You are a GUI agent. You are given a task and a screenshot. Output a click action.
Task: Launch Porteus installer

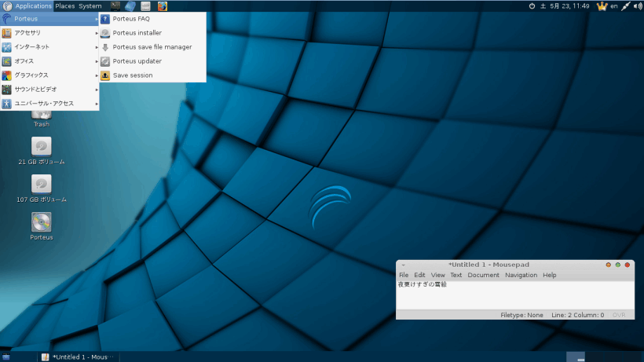click(x=152, y=33)
